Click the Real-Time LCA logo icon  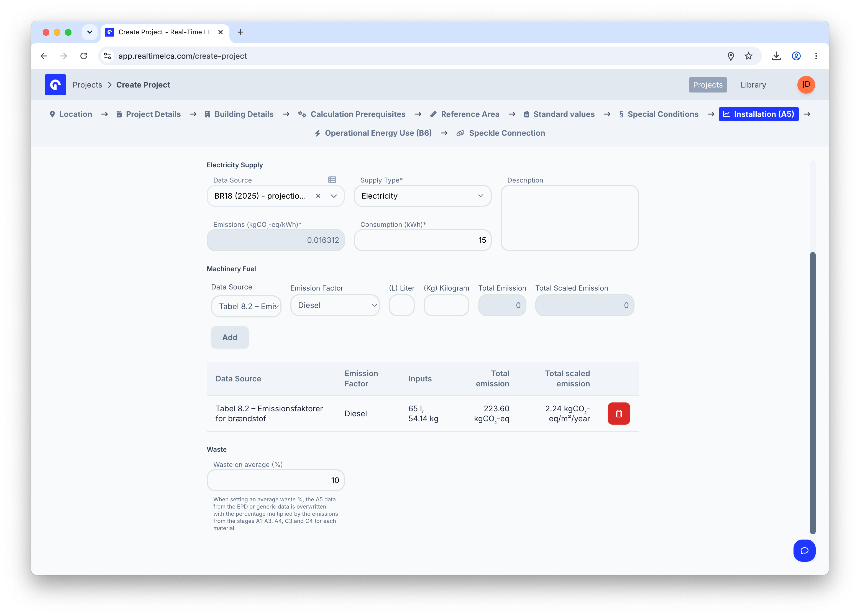coord(55,84)
